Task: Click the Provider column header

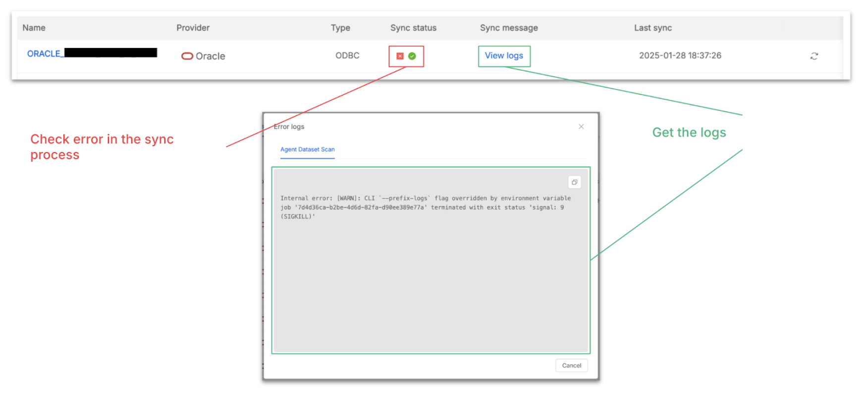Action: pos(193,28)
